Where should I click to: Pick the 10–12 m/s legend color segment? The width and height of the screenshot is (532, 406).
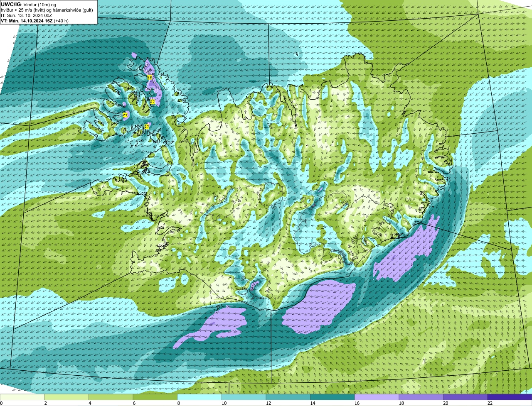pos(244,397)
